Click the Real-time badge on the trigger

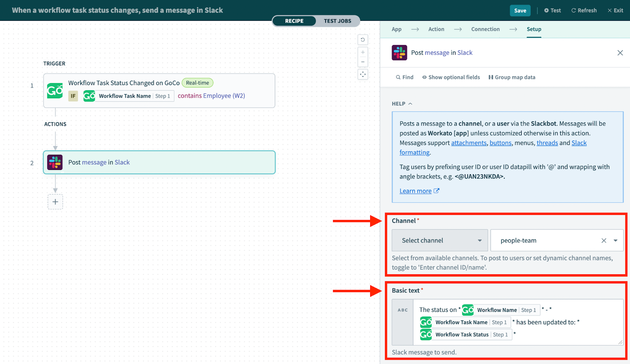pos(198,83)
